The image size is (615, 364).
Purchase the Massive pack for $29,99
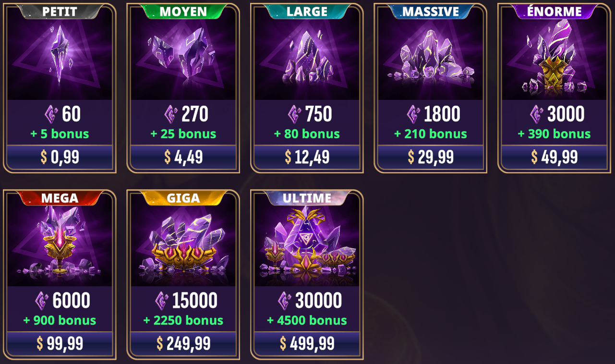coord(431,157)
